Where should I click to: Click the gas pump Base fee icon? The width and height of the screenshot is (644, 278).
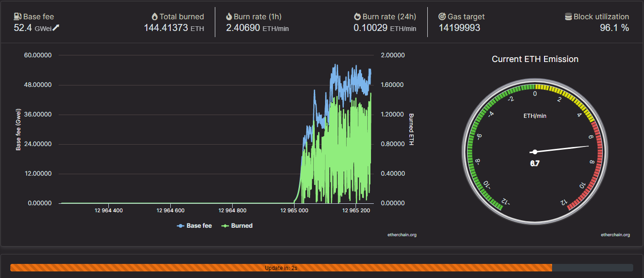[x=18, y=16]
